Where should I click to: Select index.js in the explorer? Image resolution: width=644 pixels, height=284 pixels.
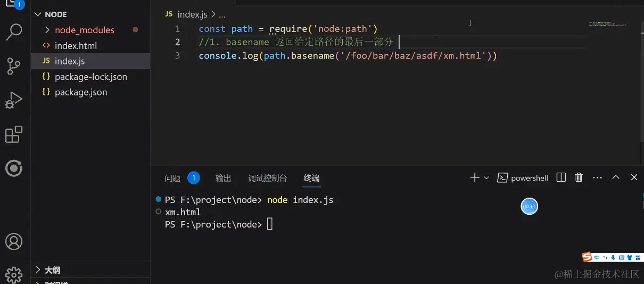pos(90,61)
